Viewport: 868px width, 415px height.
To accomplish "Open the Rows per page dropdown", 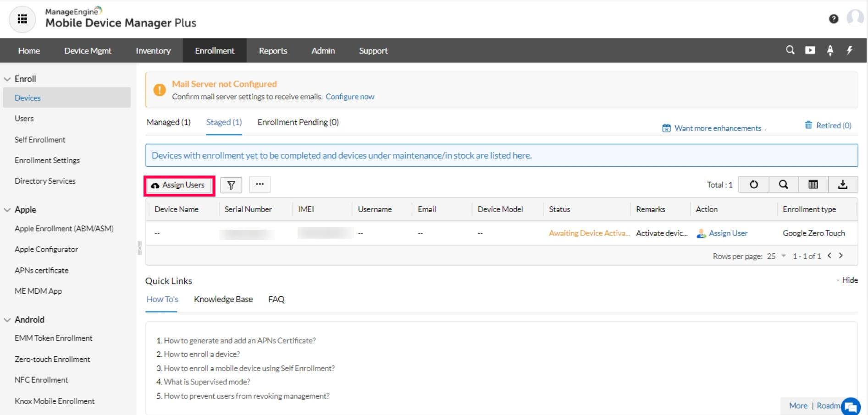I will (776, 256).
